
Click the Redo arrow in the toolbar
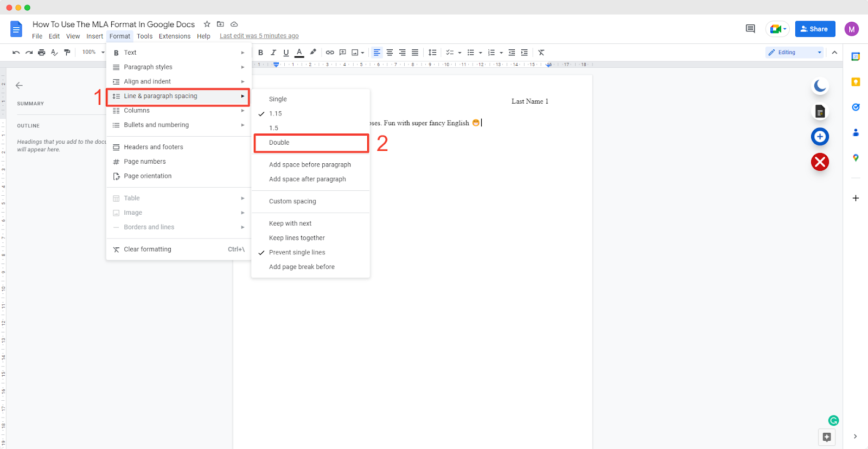[29, 53]
